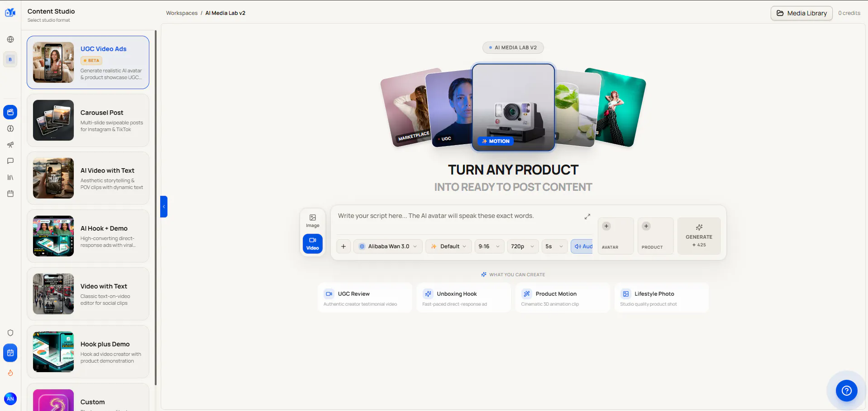Add an avatar with the plus icon
This screenshot has width=868, height=411.
(x=606, y=226)
